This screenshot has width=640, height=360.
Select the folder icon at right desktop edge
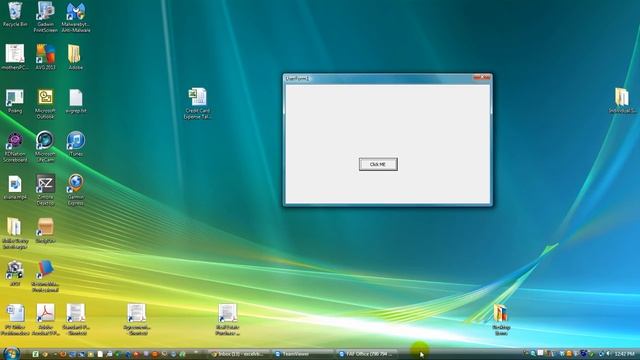pos(622,100)
